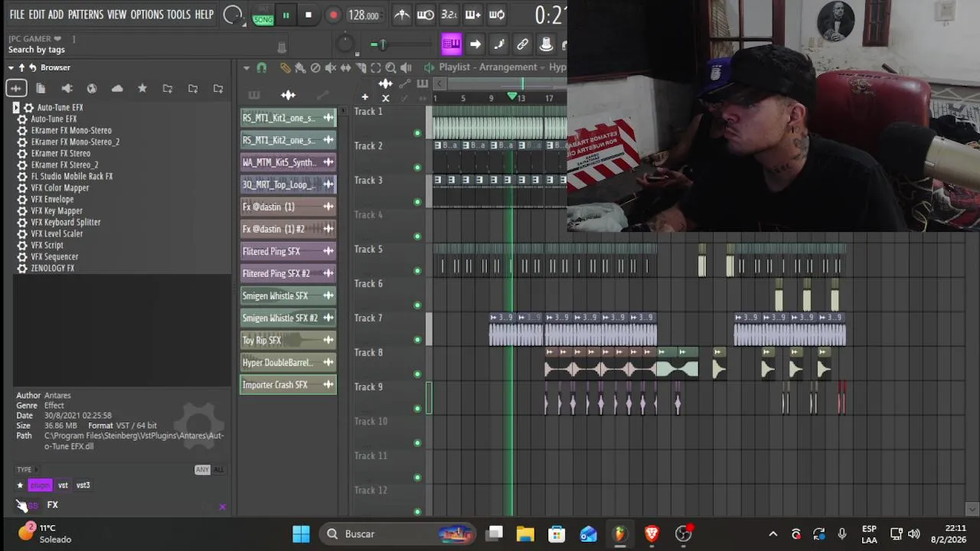Select the playback speaker tool
The height and width of the screenshot is (551, 980).
click(406, 67)
